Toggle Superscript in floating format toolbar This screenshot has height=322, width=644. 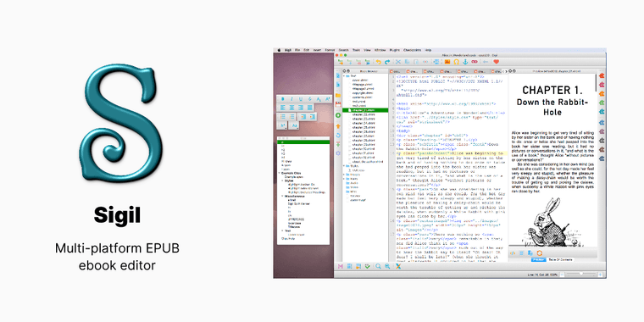click(327, 99)
